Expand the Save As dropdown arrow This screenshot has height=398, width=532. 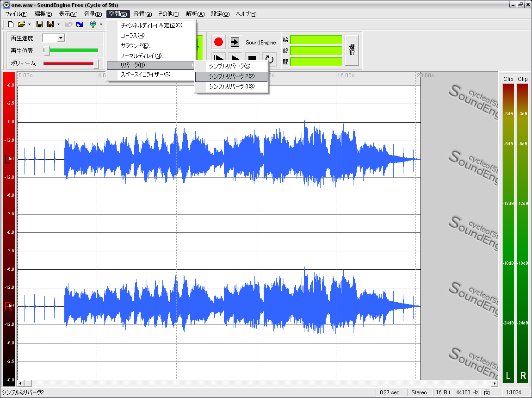58,24
